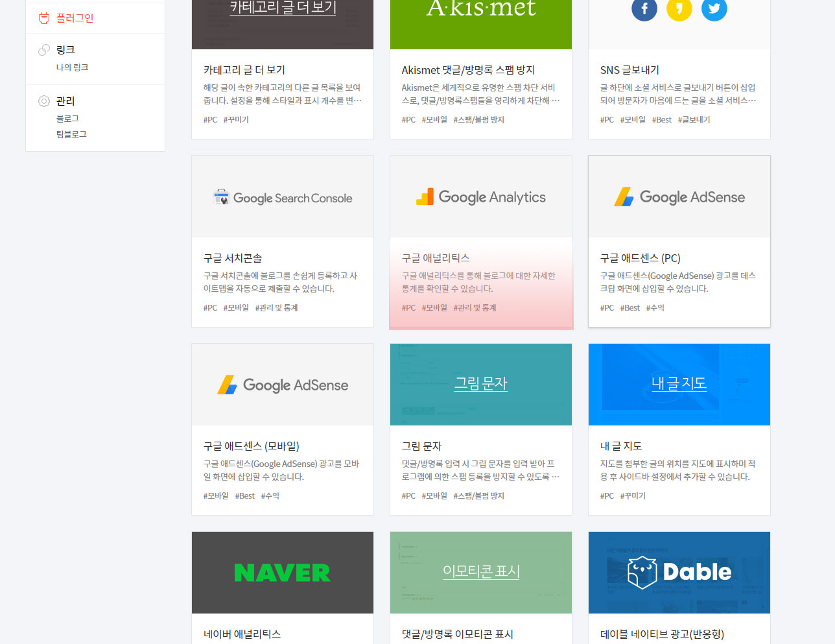Open the 관리 sidebar section

tap(65, 101)
